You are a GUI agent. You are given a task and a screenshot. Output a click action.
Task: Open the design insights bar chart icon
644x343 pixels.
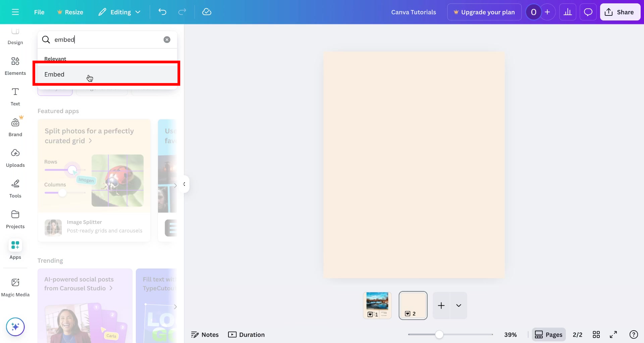(568, 12)
